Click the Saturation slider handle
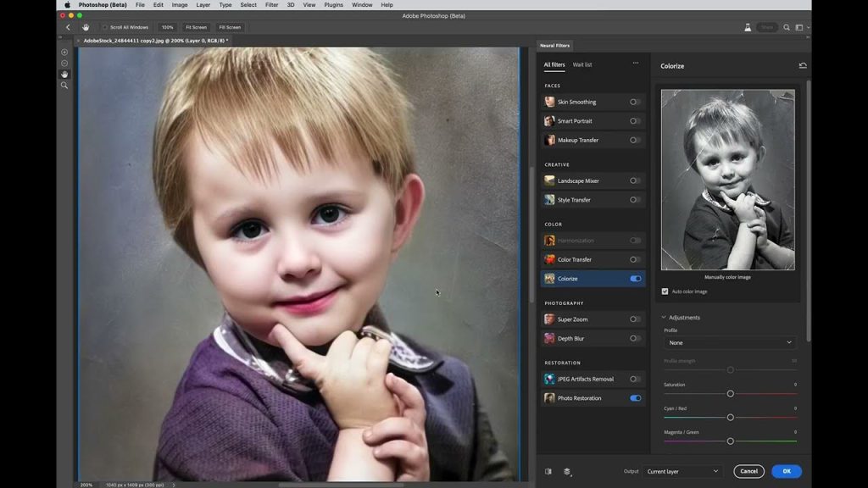 [x=730, y=394]
